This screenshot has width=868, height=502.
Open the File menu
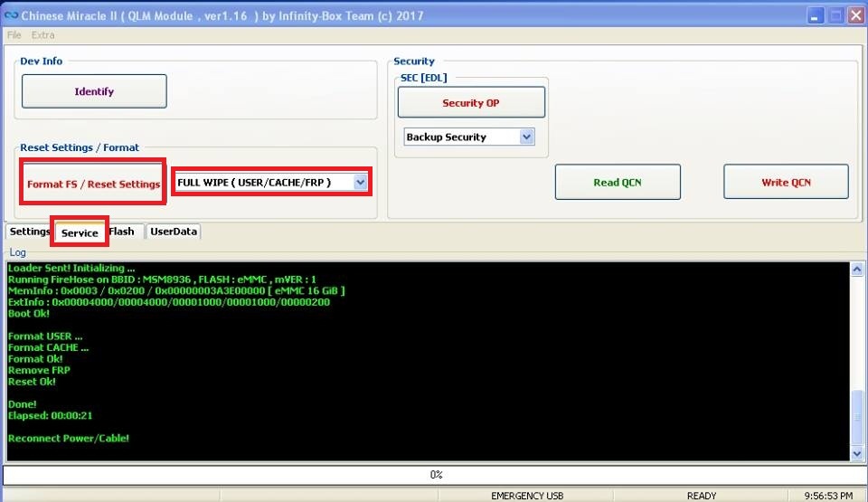(14, 35)
